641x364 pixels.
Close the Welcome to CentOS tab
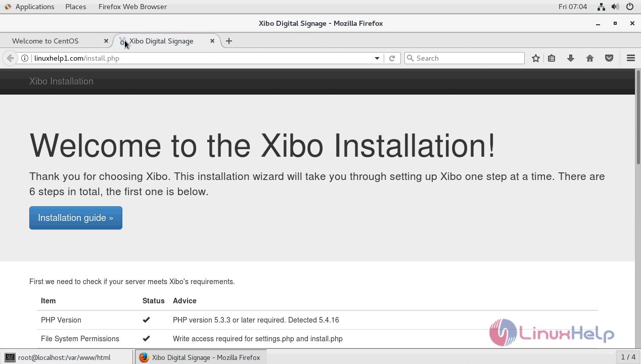[x=106, y=41]
